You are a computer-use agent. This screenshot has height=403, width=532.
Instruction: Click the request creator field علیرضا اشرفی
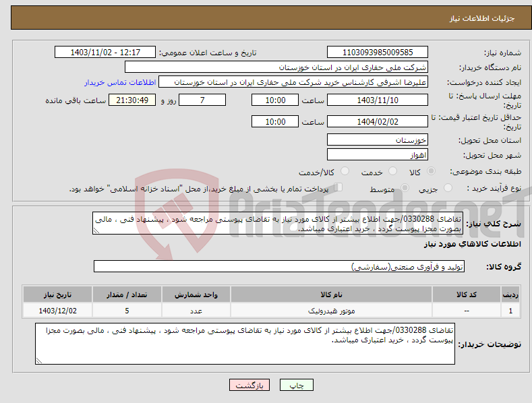coord(293,82)
